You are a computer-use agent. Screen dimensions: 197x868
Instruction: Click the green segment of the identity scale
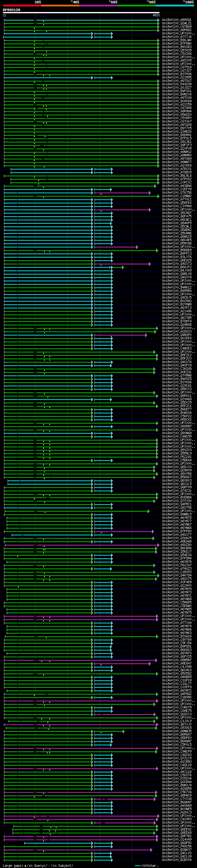(137, 6)
